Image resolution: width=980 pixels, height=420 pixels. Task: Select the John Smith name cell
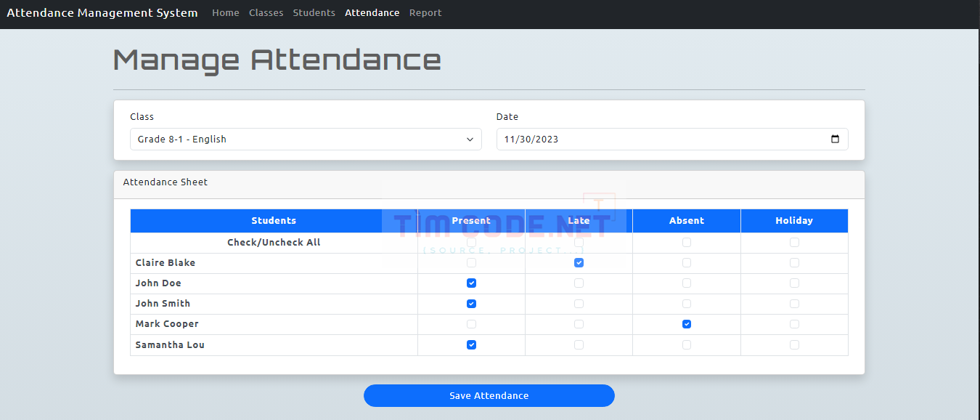[x=274, y=304]
